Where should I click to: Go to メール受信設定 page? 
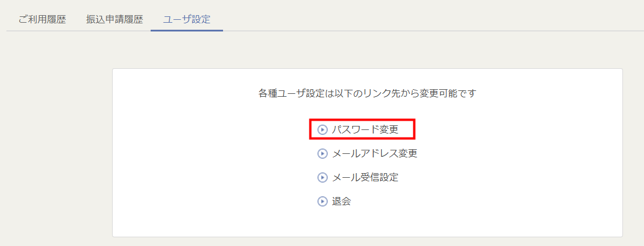[365, 178]
